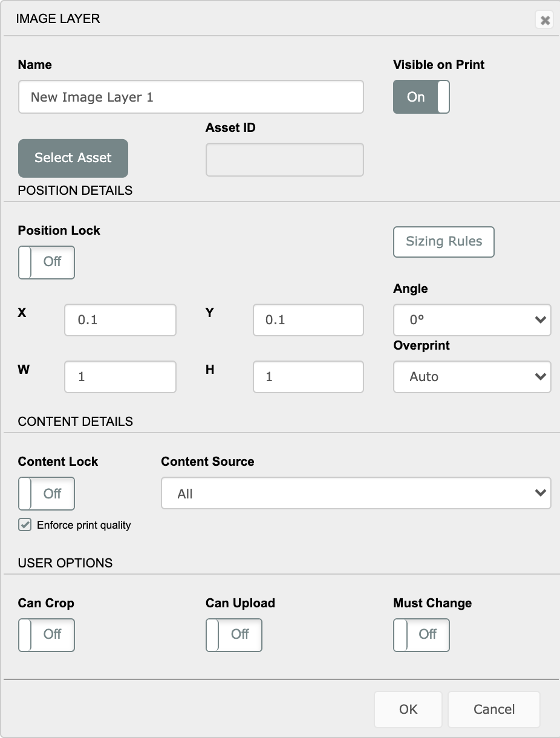Close the Image Layer dialog

tap(545, 21)
